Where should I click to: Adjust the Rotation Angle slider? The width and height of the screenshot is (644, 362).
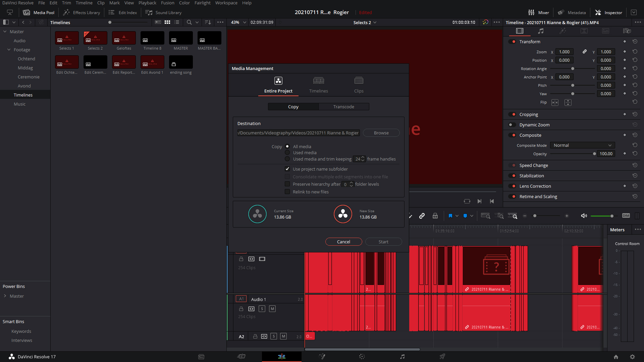[x=573, y=69]
